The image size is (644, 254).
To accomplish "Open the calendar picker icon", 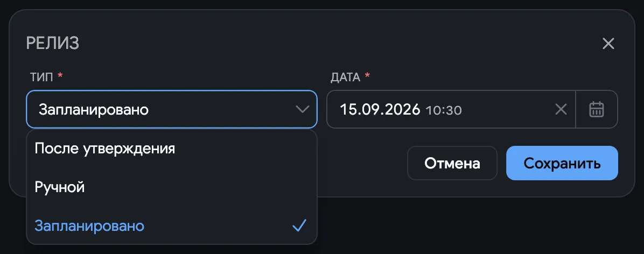I will click(x=597, y=109).
